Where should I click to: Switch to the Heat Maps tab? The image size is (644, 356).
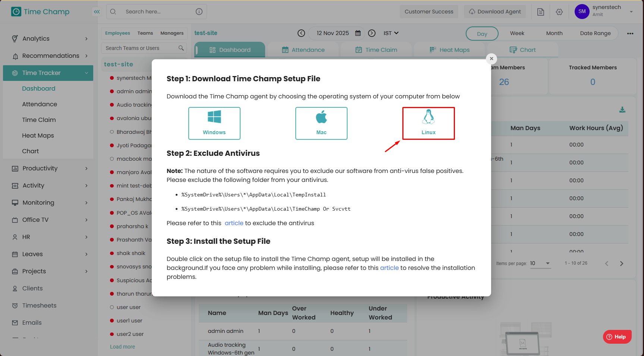pyautogui.click(x=449, y=50)
